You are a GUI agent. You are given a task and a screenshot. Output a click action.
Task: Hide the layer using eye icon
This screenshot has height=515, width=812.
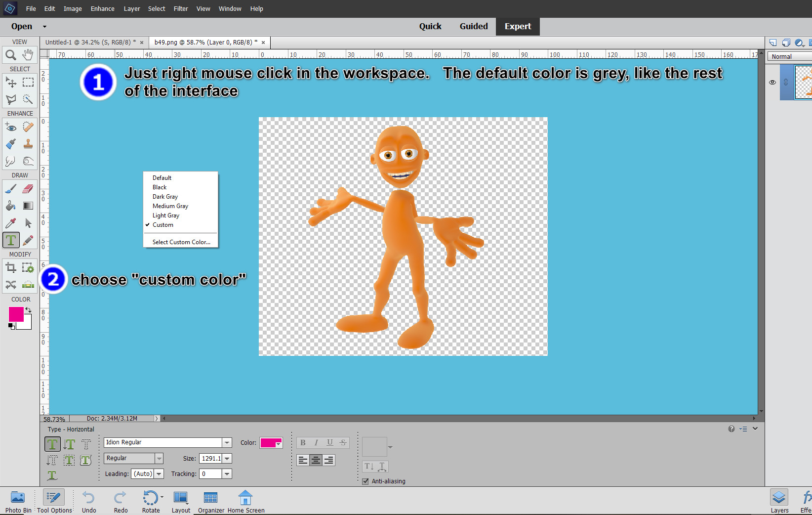pos(772,83)
